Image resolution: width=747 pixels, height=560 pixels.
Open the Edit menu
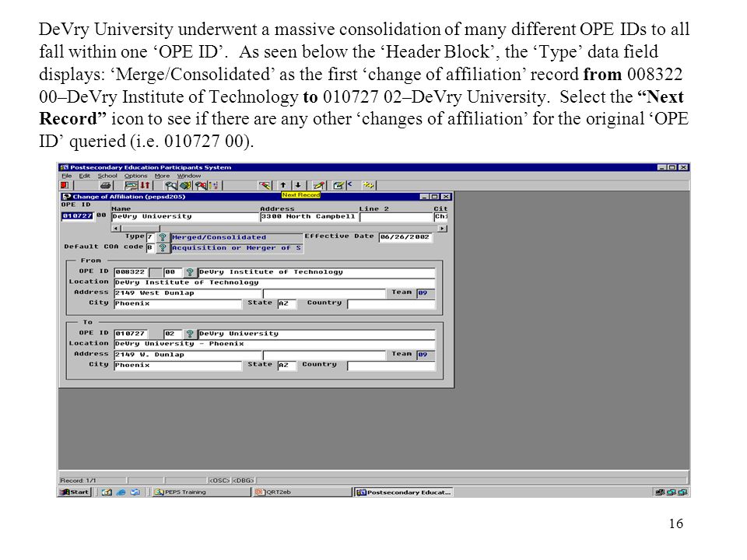84,176
